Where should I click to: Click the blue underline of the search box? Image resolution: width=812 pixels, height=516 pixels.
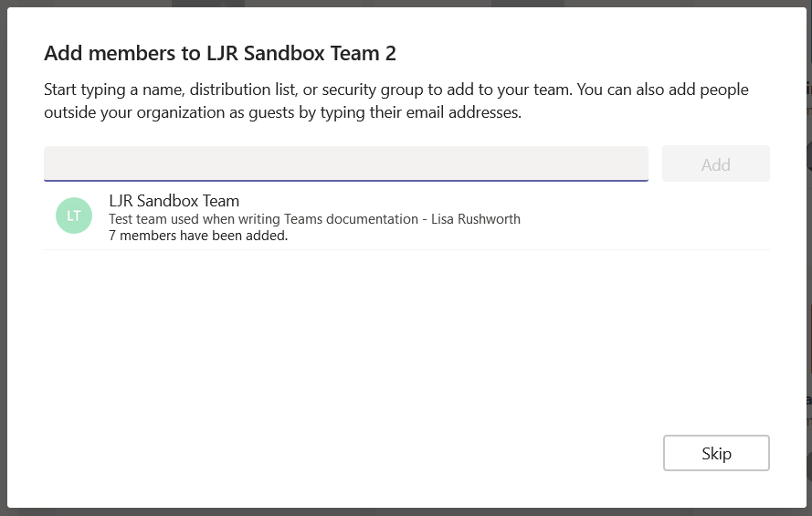[346, 181]
